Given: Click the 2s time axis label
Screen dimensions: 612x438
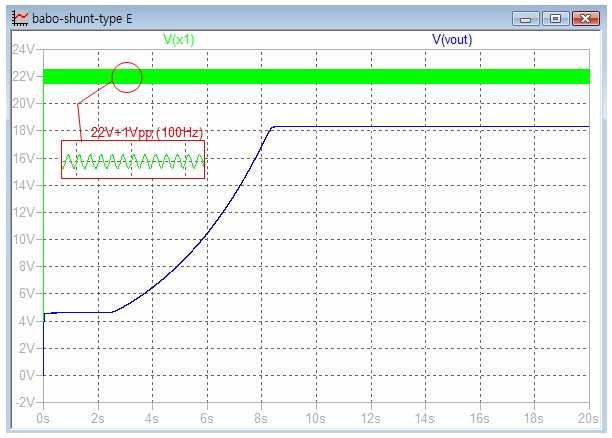Looking at the screenshot, I should pos(98,418).
